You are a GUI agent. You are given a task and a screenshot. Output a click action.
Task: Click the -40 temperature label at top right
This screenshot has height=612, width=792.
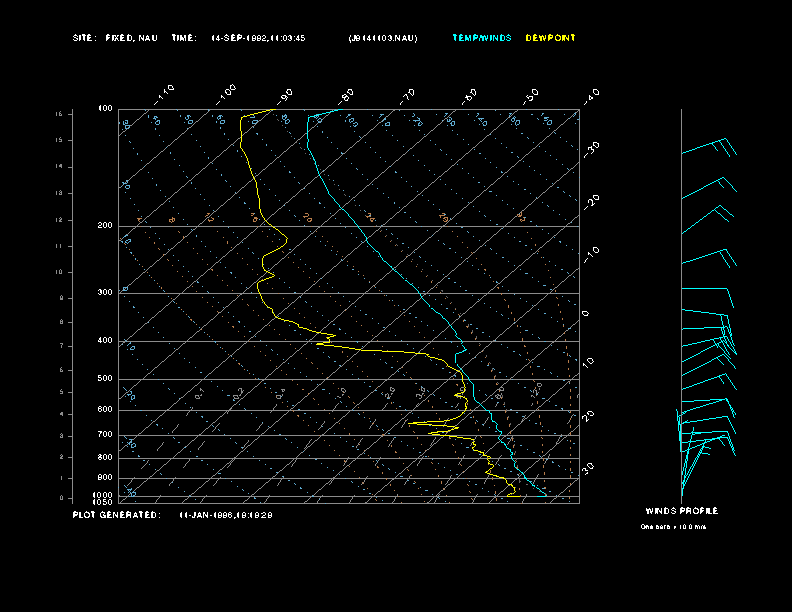tap(591, 95)
